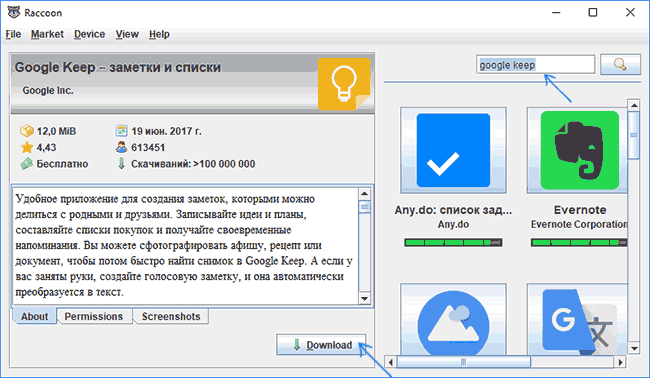Click the results horizontal scroll left arrow

390,363
